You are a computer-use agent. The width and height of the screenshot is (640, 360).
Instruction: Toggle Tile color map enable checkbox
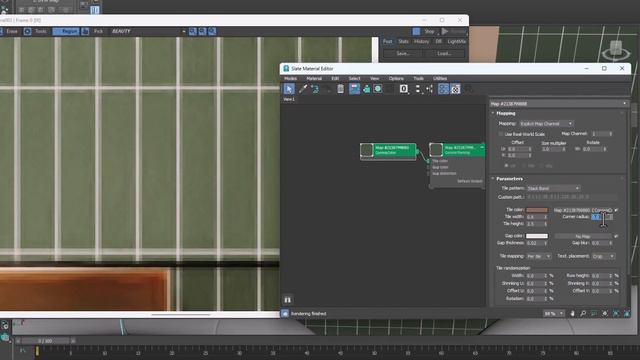616,210
